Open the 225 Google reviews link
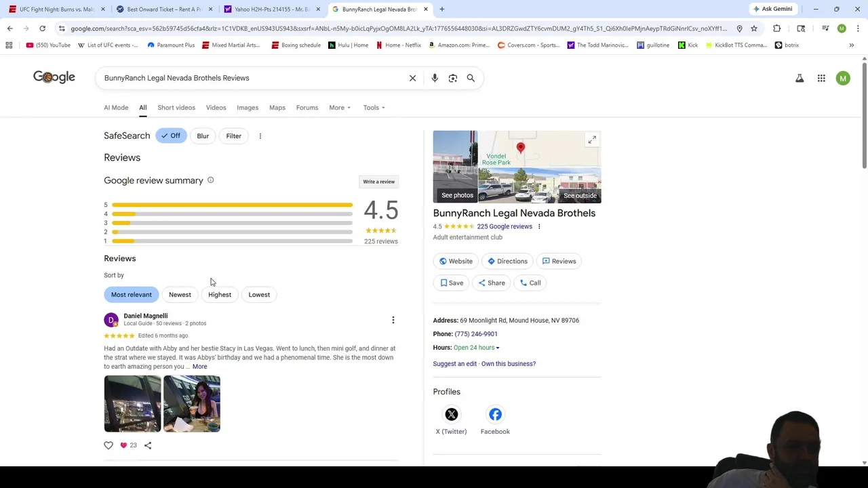This screenshot has height=488, width=868. 505,226
